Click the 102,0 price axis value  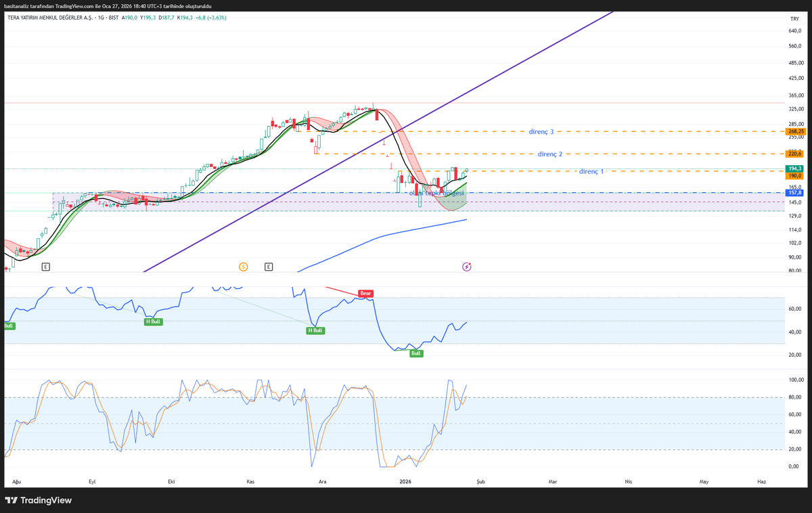point(794,243)
